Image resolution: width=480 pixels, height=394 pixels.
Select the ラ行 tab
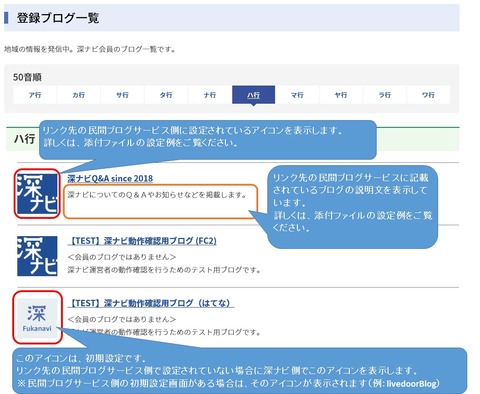point(385,95)
